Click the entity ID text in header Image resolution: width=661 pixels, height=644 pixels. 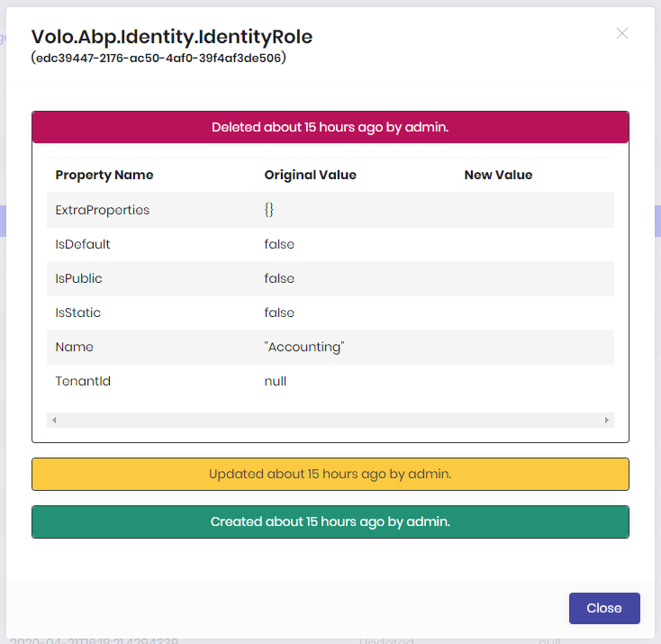(x=158, y=58)
